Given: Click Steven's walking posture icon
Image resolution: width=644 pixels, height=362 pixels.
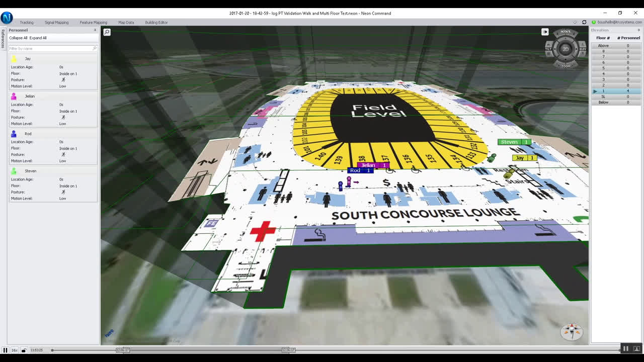Looking at the screenshot, I should pyautogui.click(x=63, y=192).
